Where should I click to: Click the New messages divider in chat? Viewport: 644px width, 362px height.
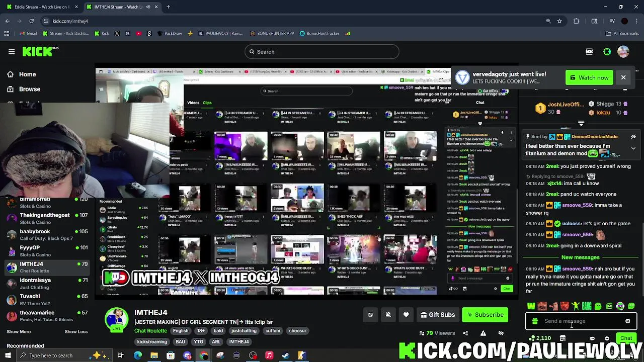581,257
